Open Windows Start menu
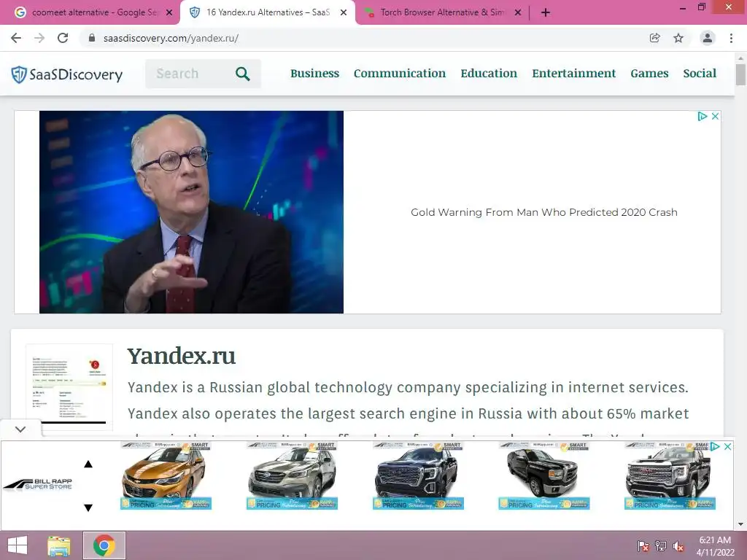 pos(18,545)
